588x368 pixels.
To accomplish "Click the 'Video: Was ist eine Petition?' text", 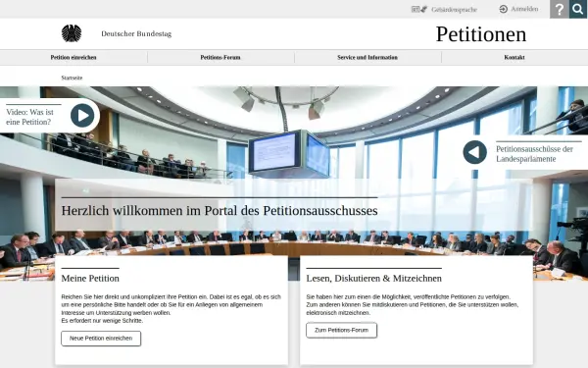I will (x=29, y=117).
